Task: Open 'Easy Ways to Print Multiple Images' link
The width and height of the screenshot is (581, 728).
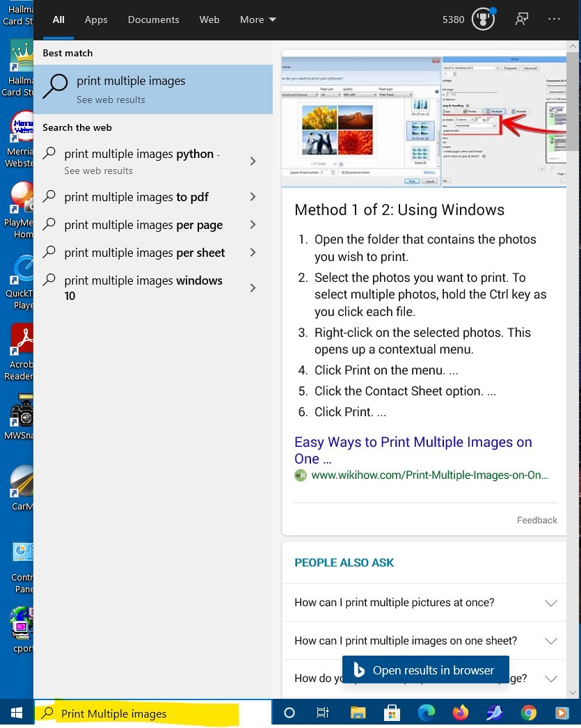Action: click(413, 450)
